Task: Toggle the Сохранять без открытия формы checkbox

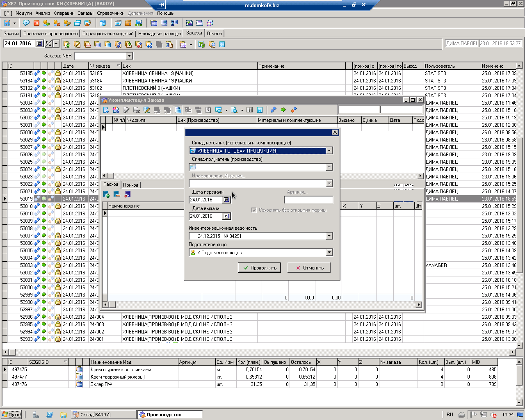Action: coord(254,210)
